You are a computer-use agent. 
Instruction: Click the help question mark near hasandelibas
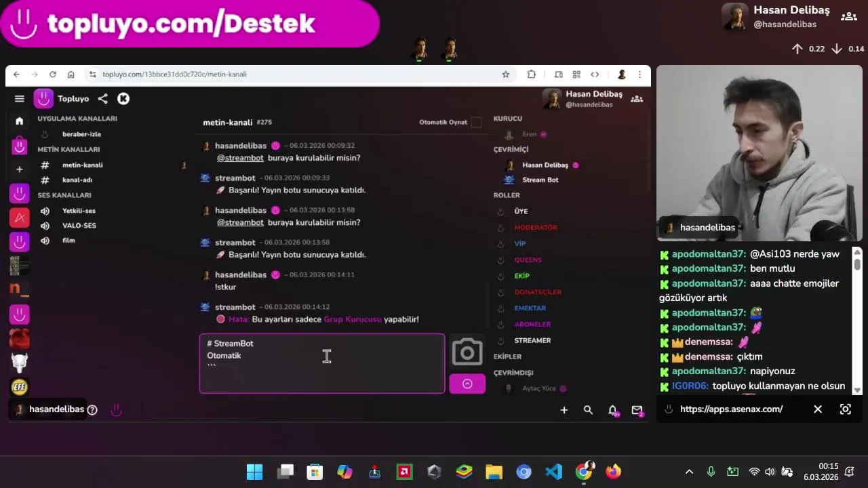[92, 409]
